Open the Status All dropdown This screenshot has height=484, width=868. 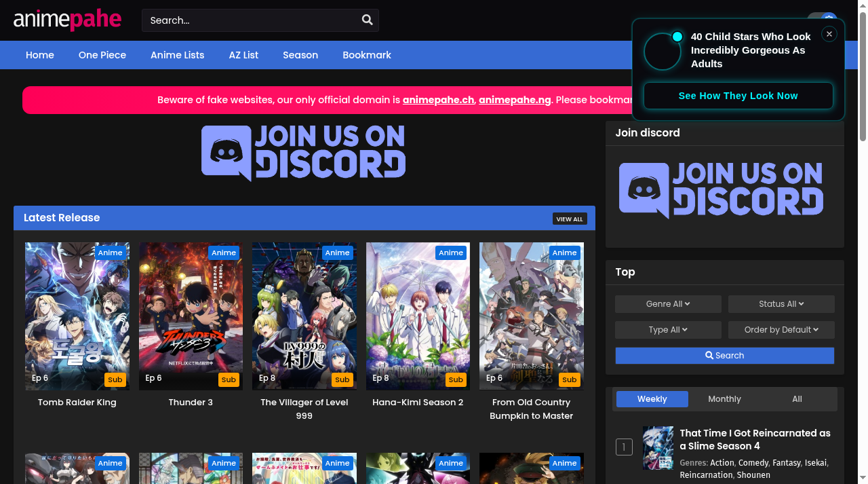point(781,304)
